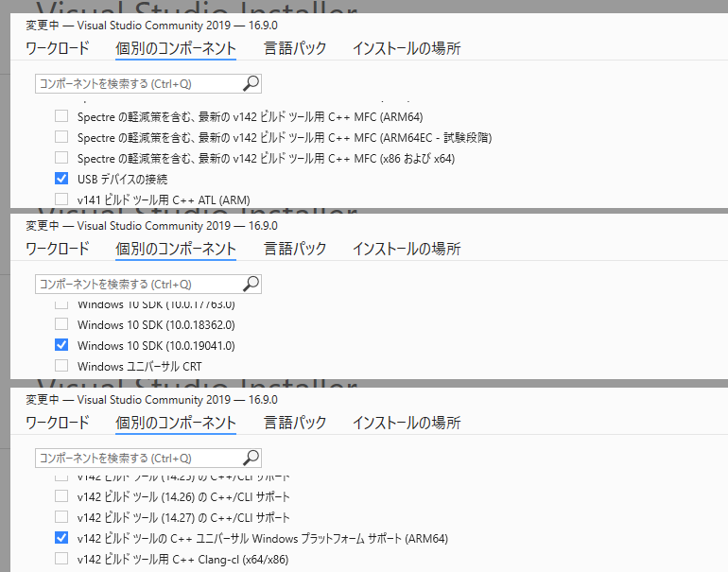
Task: Focus the component search box above USB デバイスの接続
Action: point(137,83)
